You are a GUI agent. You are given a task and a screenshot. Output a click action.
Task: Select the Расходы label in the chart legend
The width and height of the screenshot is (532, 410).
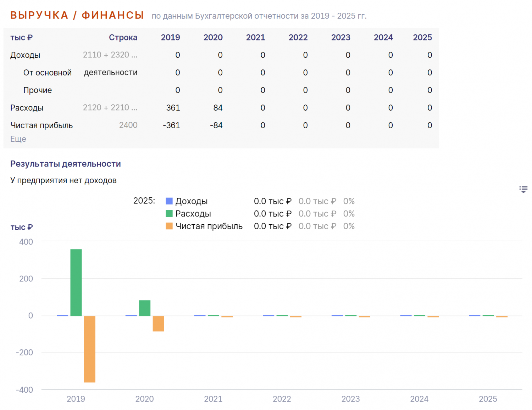pyautogui.click(x=193, y=214)
